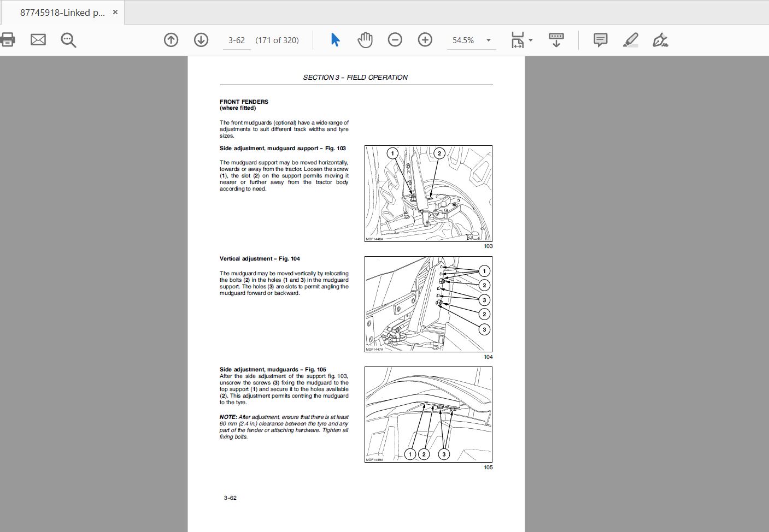This screenshot has height=532, width=769.
Task: Click the Vertical adjustment – Fig. 104 heading
Action: click(x=260, y=259)
